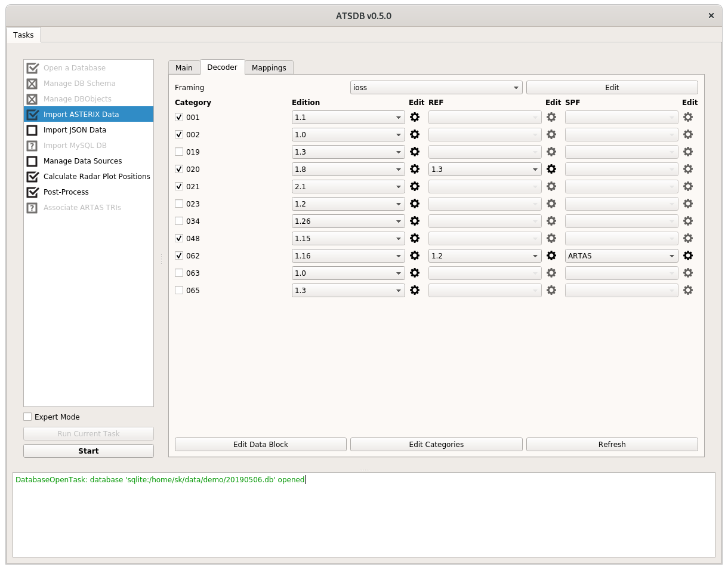Open edition dropdown showing 1.16 for 062
The image size is (728, 570).
click(x=348, y=256)
